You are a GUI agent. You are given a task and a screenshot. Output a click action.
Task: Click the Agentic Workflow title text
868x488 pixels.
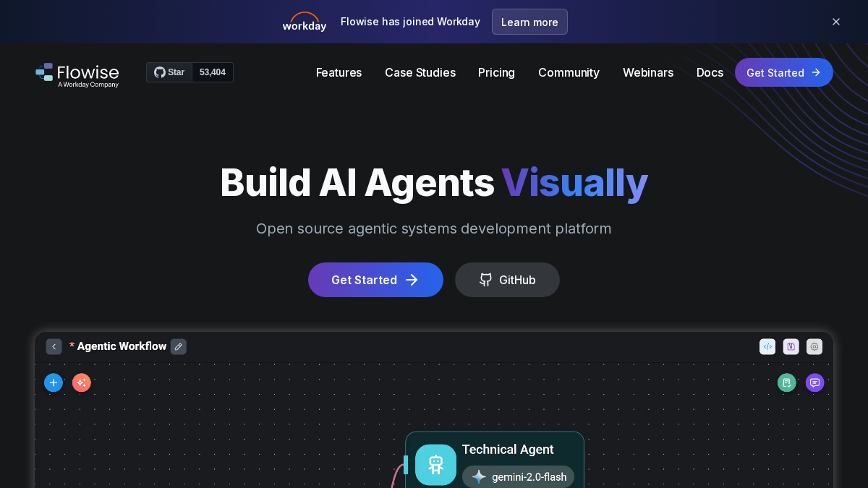[x=122, y=346]
